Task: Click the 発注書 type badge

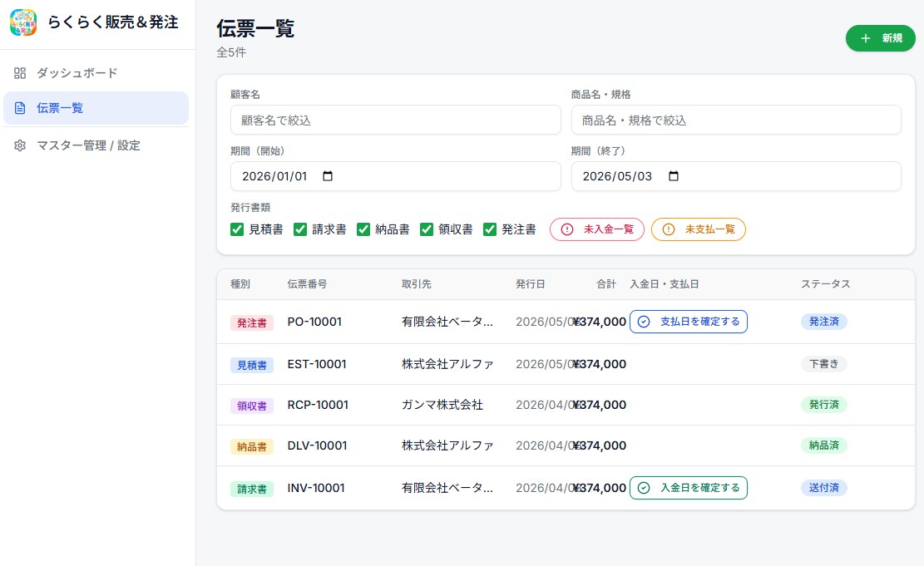Action: (x=252, y=322)
